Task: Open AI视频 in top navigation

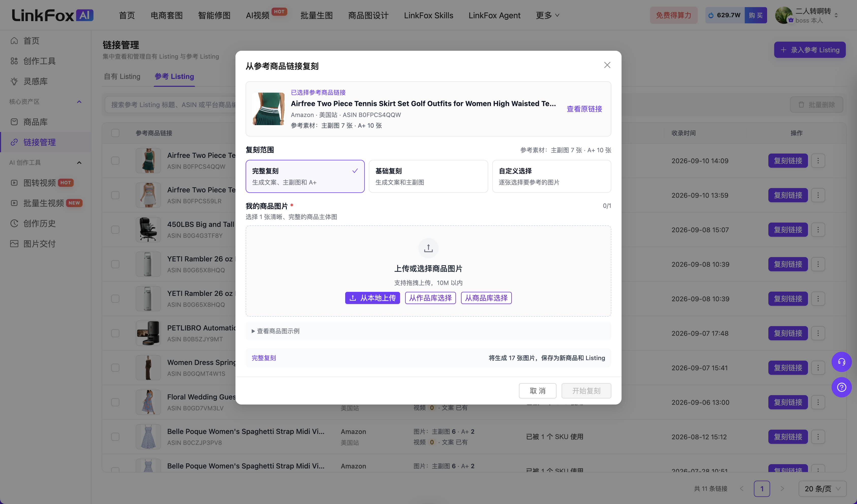Action: pos(258,15)
